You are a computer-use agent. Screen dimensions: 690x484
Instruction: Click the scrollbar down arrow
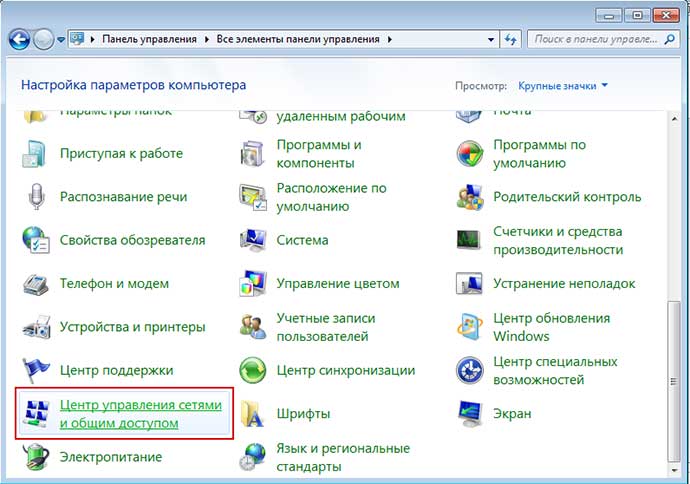click(x=674, y=470)
